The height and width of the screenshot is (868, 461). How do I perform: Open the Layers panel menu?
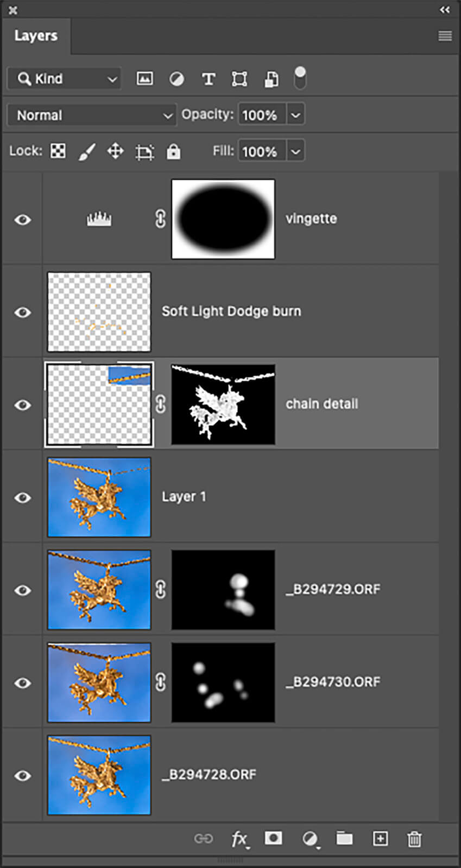(x=445, y=36)
